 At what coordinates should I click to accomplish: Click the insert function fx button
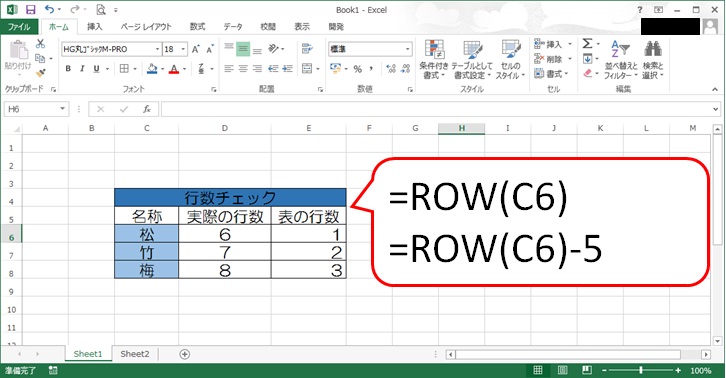pos(147,109)
